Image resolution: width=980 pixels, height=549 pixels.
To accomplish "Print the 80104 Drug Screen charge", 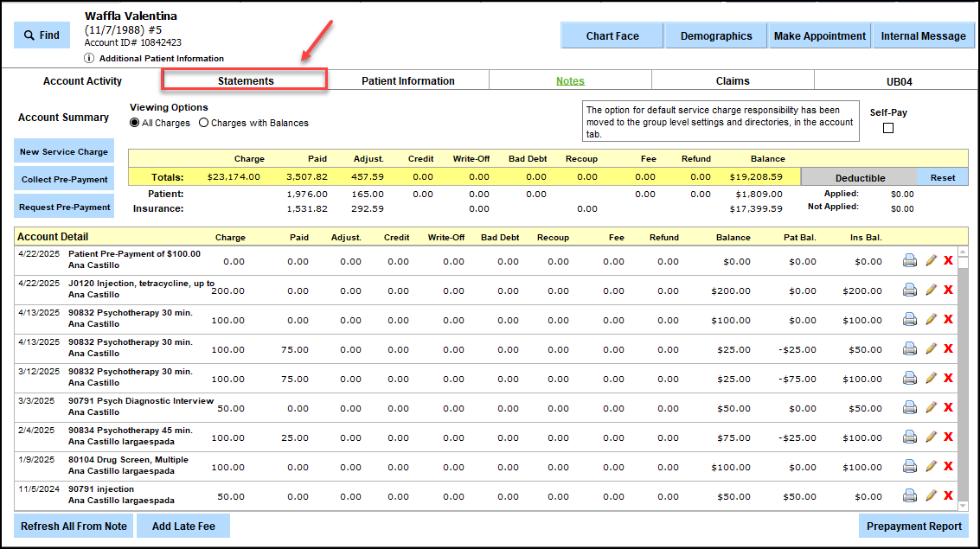I will pos(910,467).
